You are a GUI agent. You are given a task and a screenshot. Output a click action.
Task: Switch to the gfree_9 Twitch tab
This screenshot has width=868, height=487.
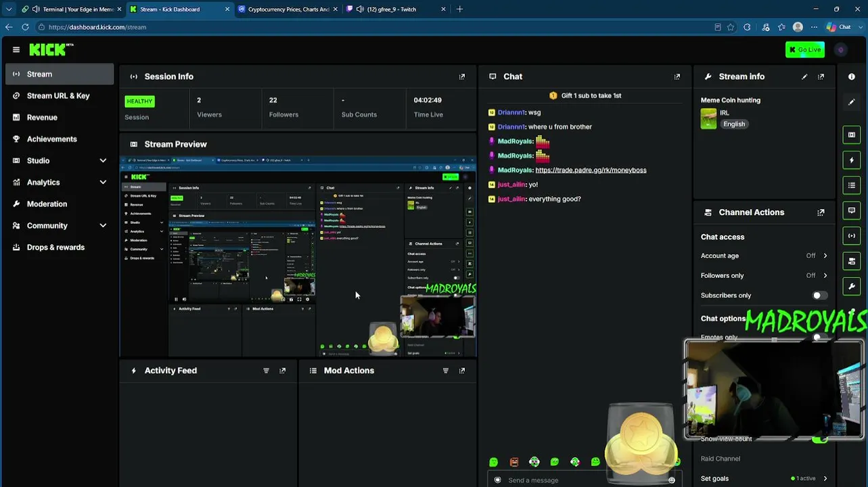(x=396, y=9)
